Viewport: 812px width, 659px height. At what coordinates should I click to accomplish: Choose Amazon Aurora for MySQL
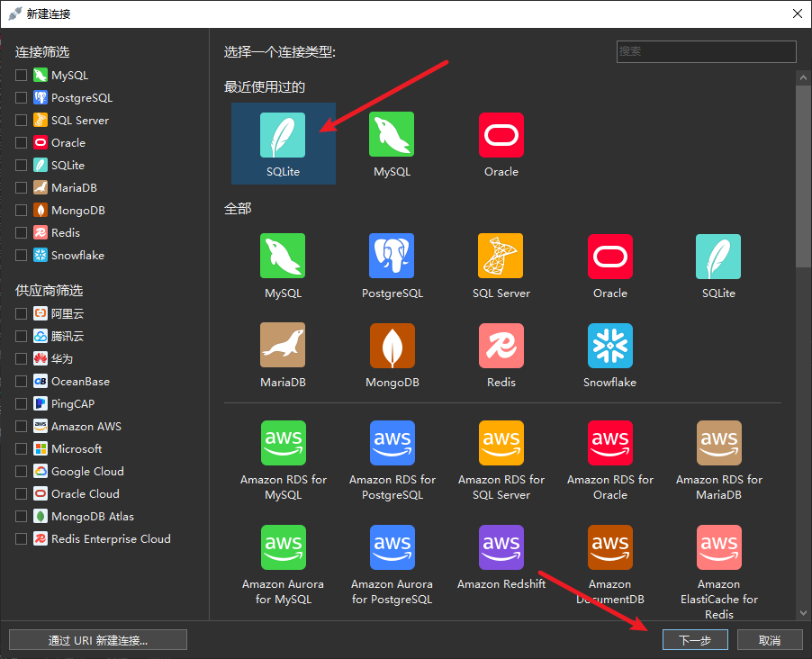[284, 547]
